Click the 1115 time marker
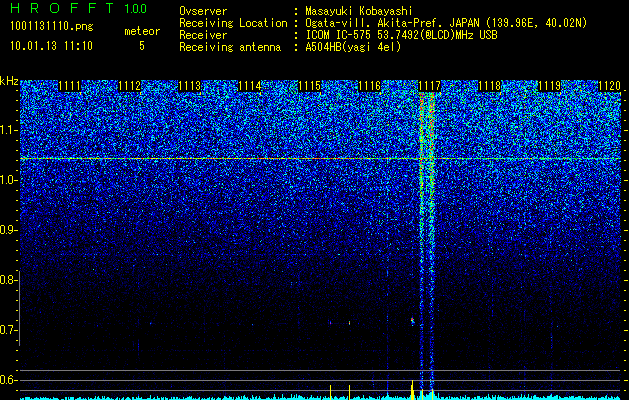Image resolution: width=629 pixels, height=400 pixels. click(x=310, y=86)
